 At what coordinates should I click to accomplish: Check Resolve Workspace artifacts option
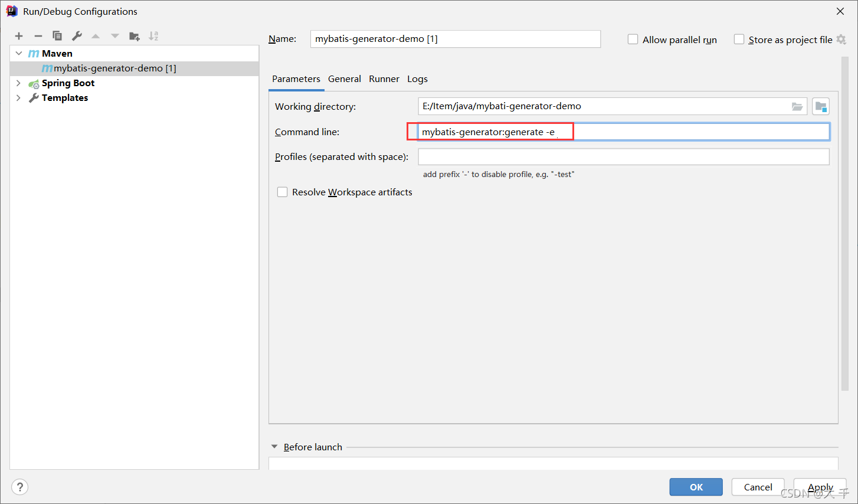pyautogui.click(x=283, y=192)
